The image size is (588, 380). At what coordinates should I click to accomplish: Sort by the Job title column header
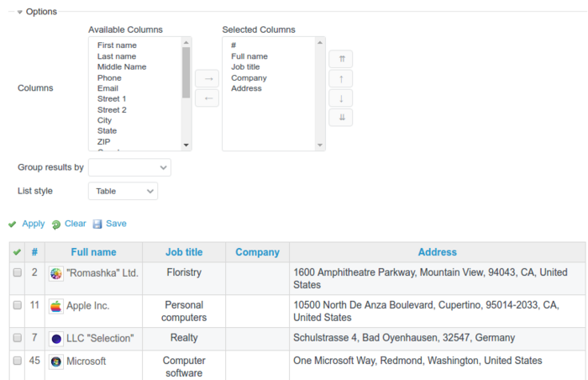[x=184, y=252]
